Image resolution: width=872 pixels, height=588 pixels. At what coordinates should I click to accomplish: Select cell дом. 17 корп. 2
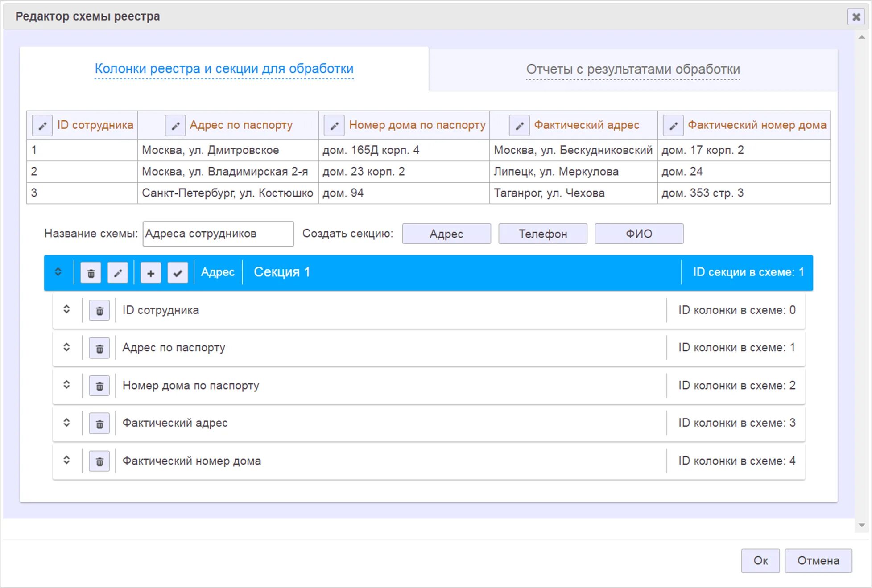[x=744, y=150]
